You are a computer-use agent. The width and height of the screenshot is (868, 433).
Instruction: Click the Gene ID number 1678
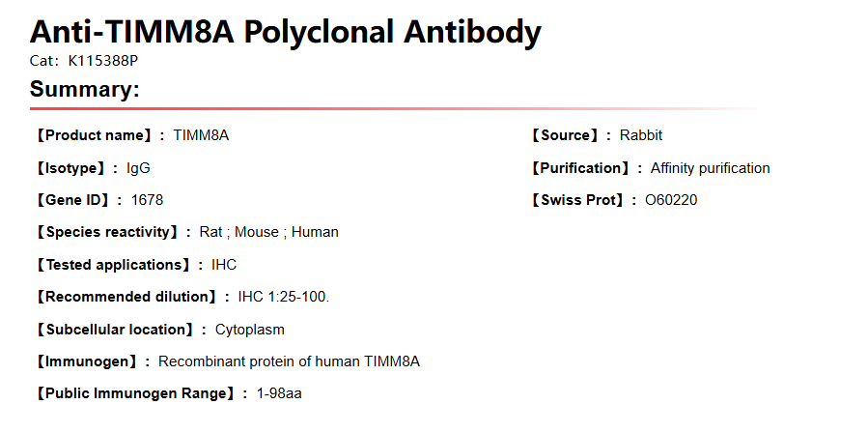(x=147, y=200)
